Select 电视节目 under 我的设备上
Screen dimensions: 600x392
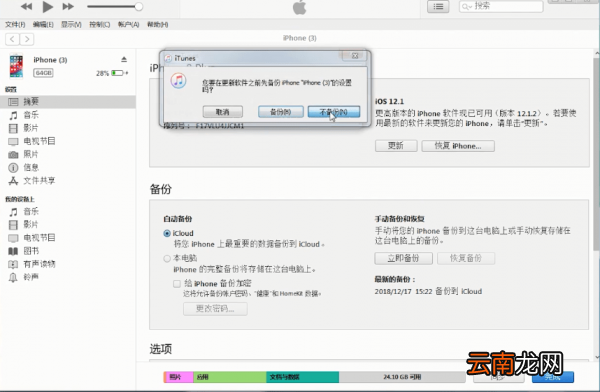[68, 238]
